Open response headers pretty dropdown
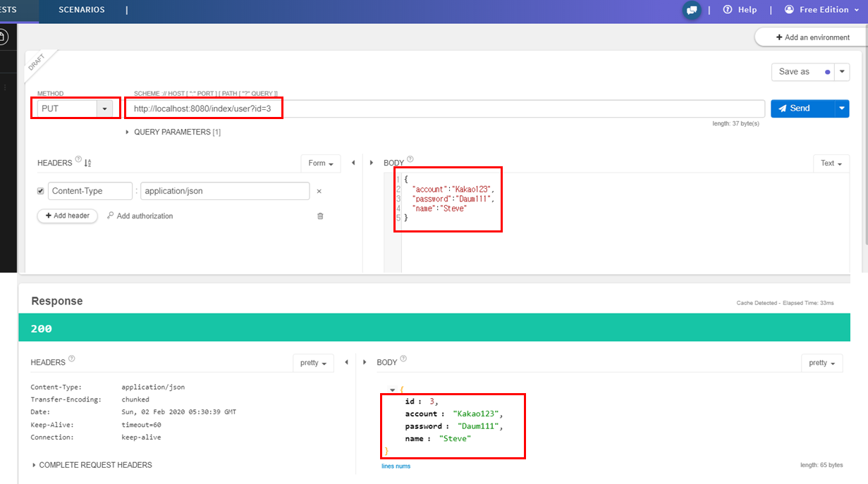 click(313, 363)
